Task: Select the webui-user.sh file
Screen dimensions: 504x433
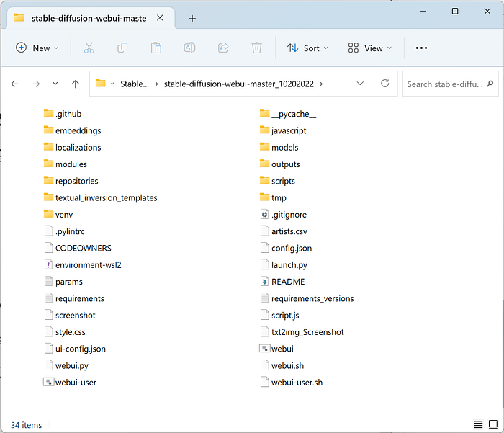Action: point(291,382)
